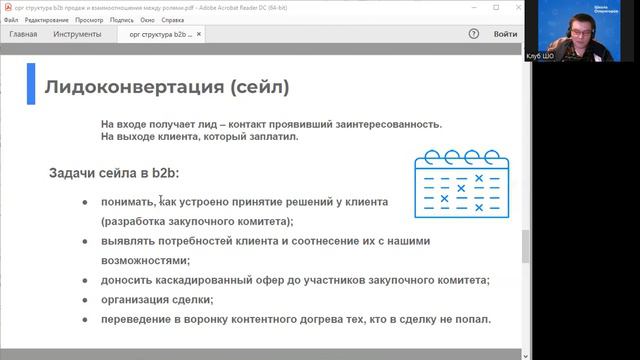Open the Редактирование menu
Image resolution: width=640 pixels, height=360 pixels.
coord(47,20)
